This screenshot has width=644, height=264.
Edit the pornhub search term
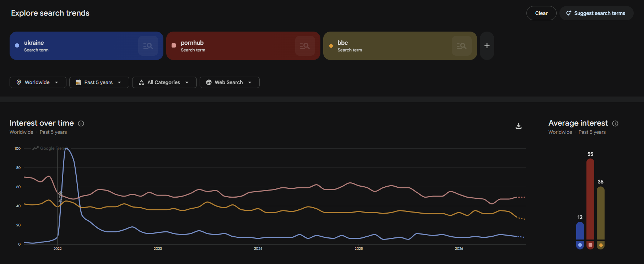pos(243,46)
